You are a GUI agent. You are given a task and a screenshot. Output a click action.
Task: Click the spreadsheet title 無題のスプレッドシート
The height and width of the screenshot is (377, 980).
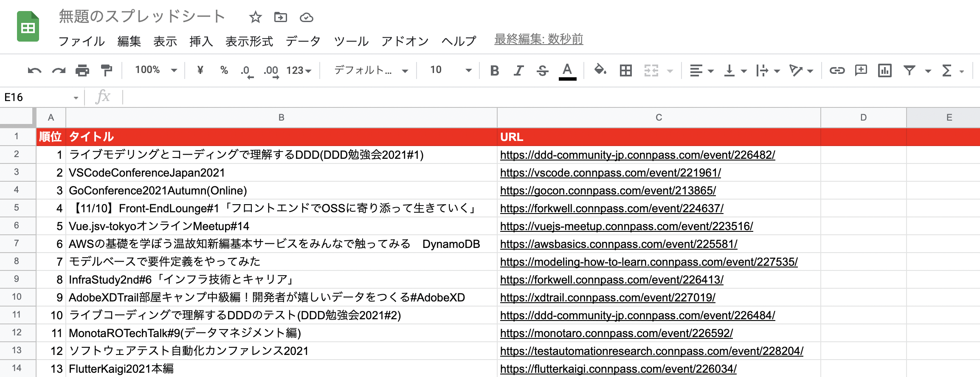point(142,17)
